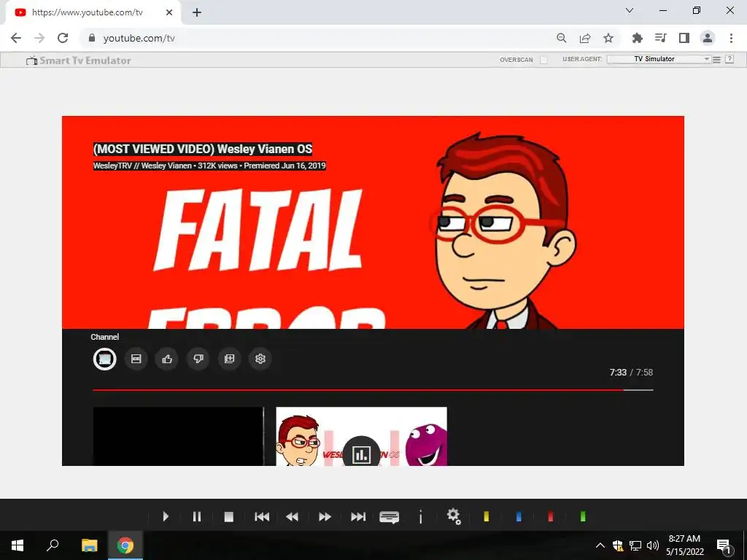Skip to next track on emulator remote

[357, 516]
